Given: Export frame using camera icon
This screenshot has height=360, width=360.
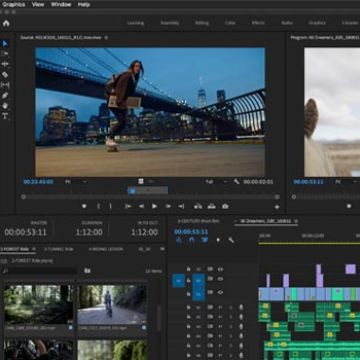Looking at the screenshot, I should pyautogui.click(x=225, y=206).
